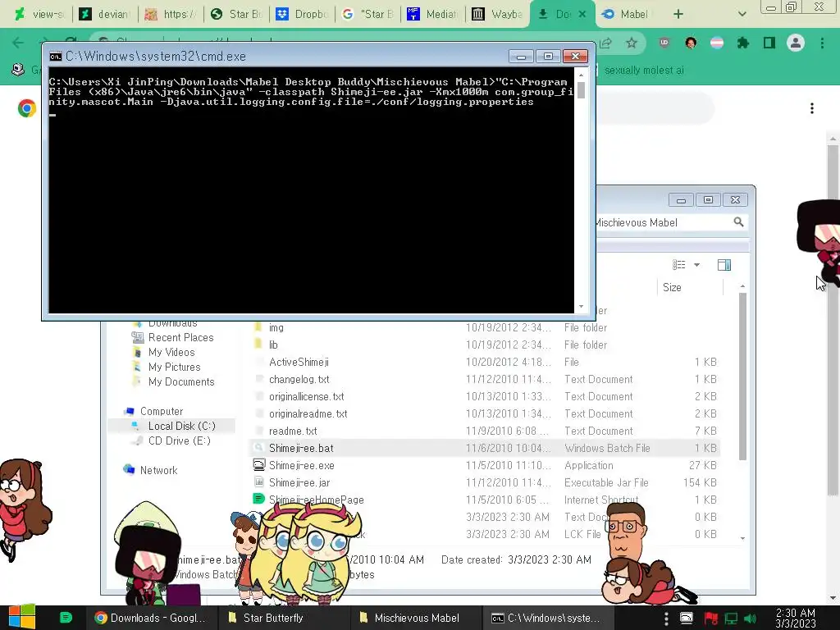Change Explorer view with the view icon
The height and width of the screenshot is (630, 840).
[x=678, y=265]
